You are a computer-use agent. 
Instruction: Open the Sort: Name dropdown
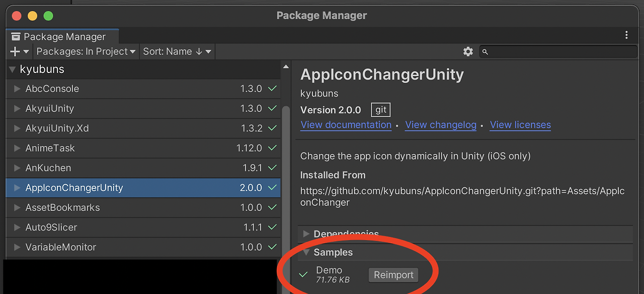177,51
